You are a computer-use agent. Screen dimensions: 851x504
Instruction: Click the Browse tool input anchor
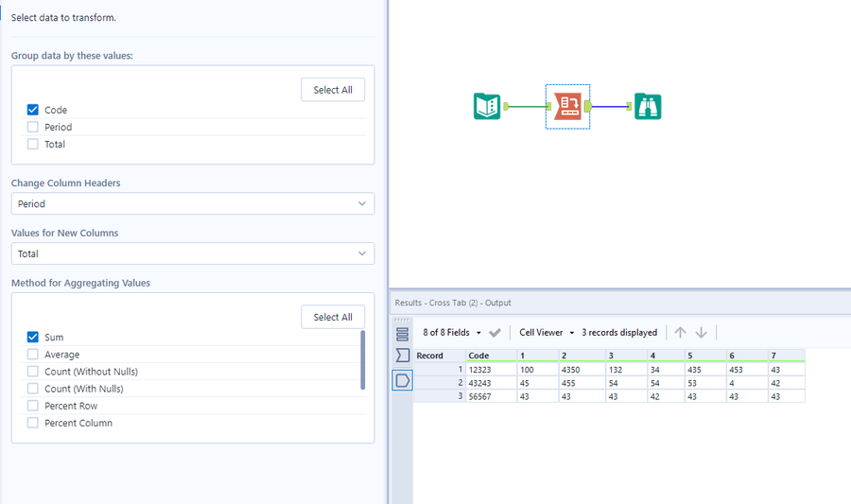tap(629, 106)
